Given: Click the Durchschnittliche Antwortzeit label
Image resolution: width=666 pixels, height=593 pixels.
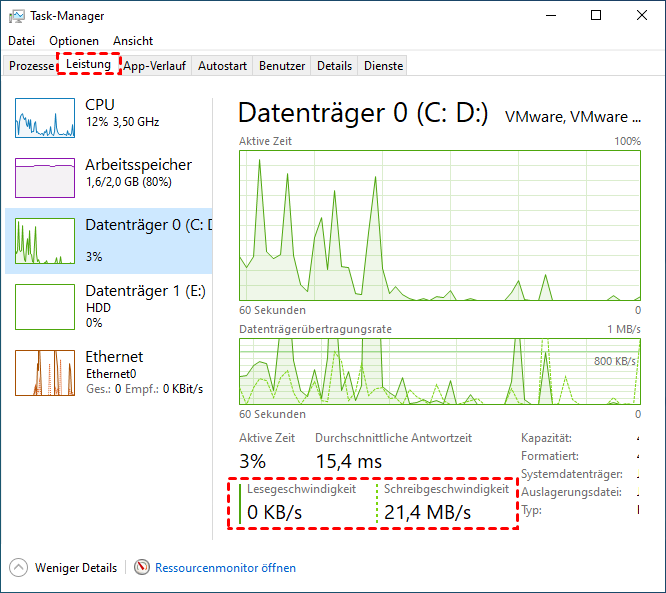Looking at the screenshot, I should [x=393, y=438].
